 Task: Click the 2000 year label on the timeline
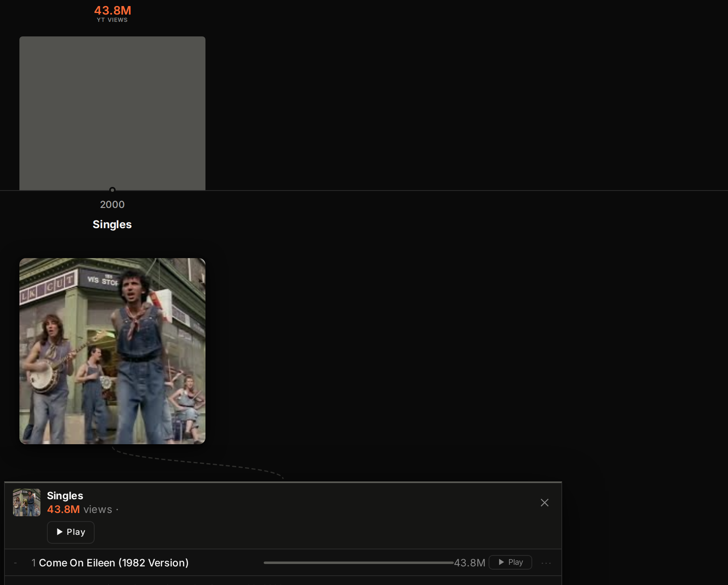[x=112, y=205]
